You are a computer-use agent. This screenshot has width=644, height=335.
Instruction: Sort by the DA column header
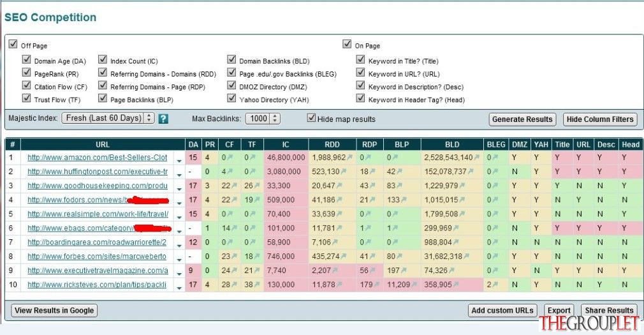tap(193, 145)
